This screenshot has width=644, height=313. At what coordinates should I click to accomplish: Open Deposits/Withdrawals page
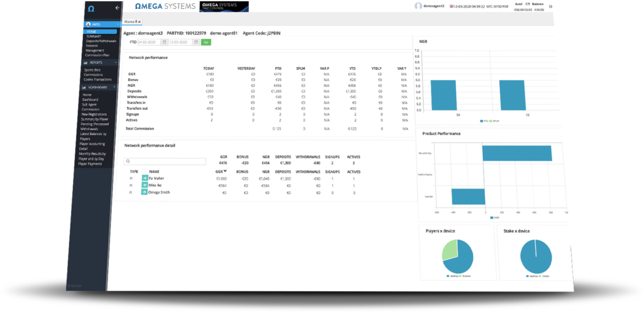[x=101, y=41]
